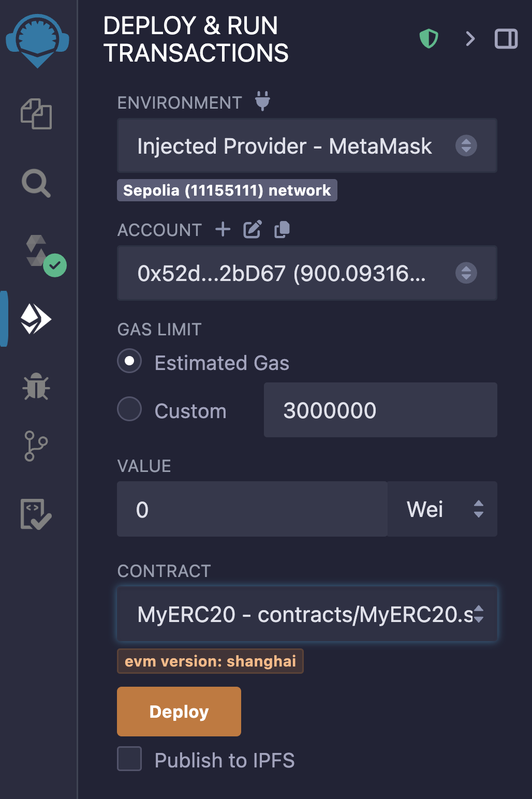Image resolution: width=532 pixels, height=799 pixels.
Task: Open the Search in files icon
Action: pyautogui.click(x=36, y=183)
